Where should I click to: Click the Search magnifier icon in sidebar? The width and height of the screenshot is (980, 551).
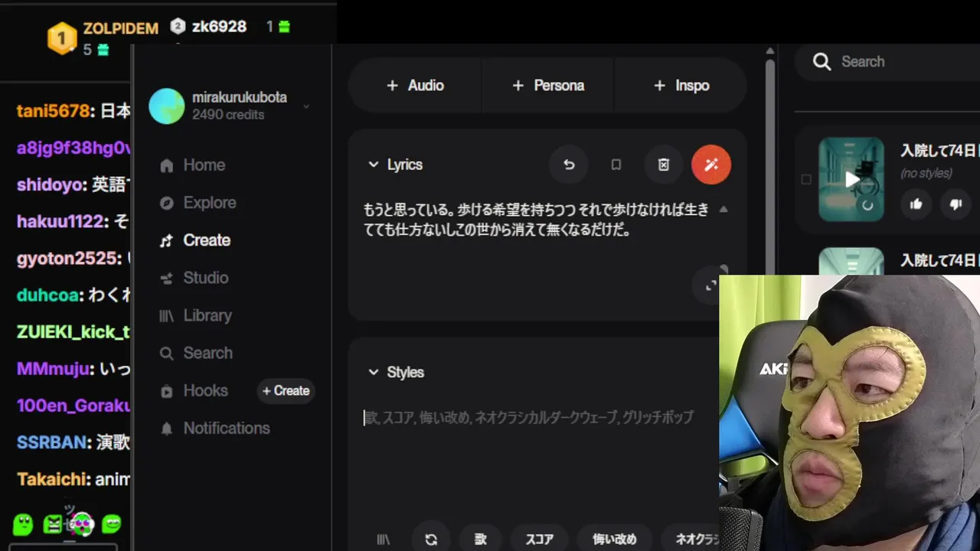167,353
